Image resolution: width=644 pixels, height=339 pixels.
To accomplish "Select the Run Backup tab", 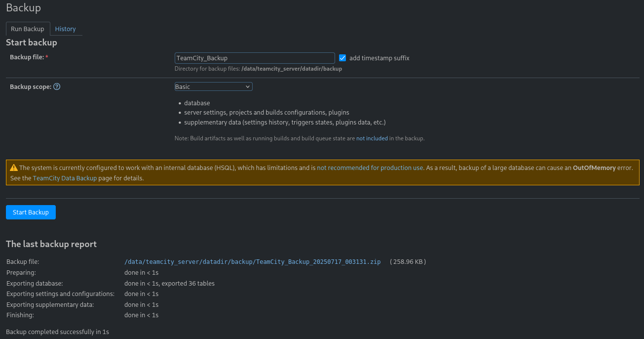I will pos(28,29).
